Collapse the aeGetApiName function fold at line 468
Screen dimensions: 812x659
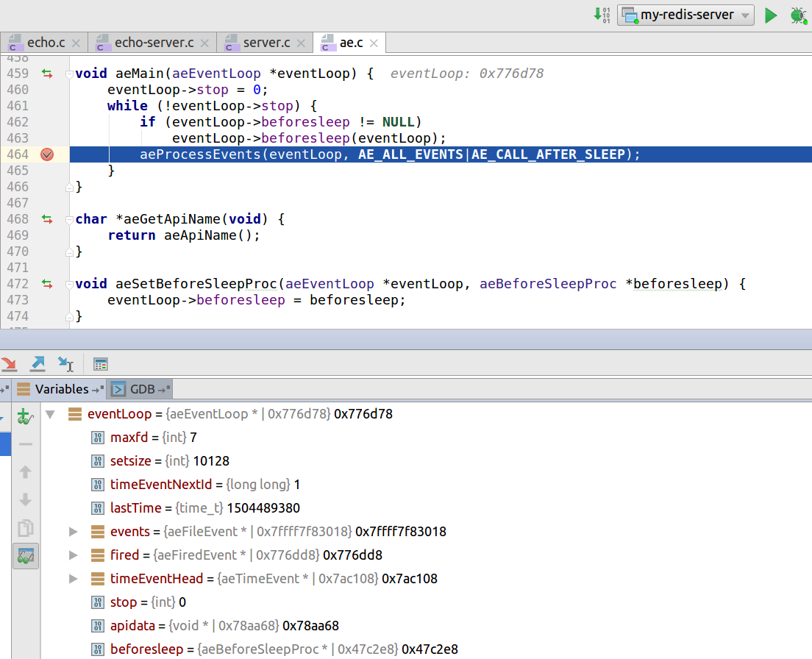pyautogui.click(x=69, y=219)
